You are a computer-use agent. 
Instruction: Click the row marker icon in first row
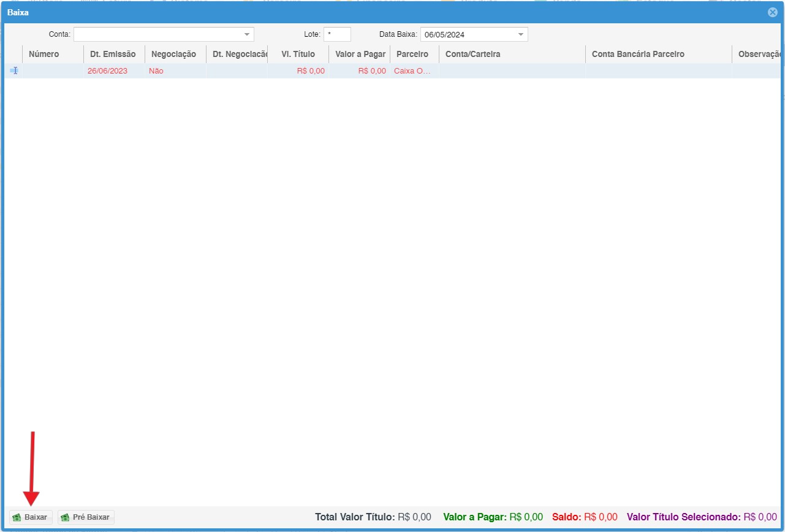pyautogui.click(x=13, y=70)
